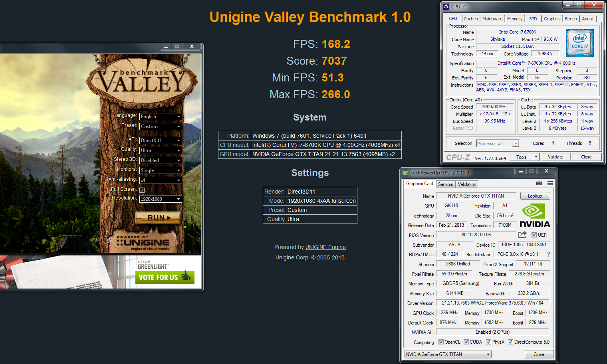Click the Core Speed value 4700.00 MHz
The image size is (607, 364).
[495, 107]
